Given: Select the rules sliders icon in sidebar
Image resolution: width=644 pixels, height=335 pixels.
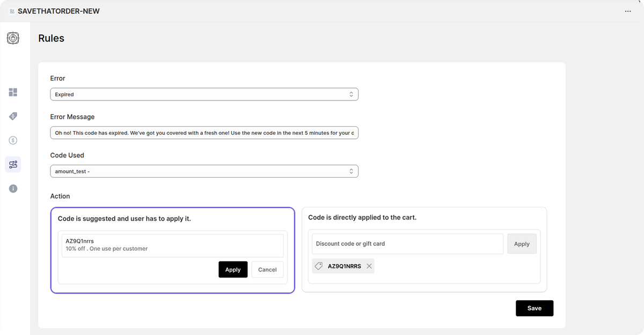Looking at the screenshot, I should pos(13,164).
